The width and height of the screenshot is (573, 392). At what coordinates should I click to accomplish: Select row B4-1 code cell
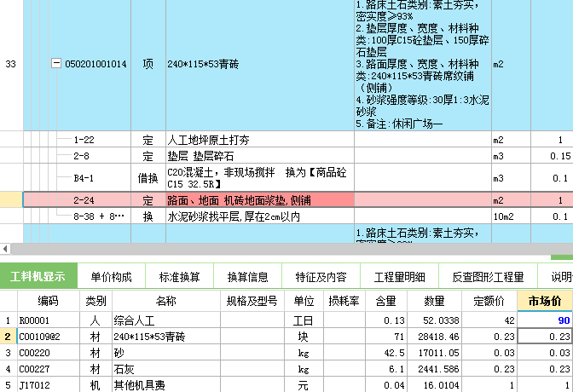coord(84,178)
